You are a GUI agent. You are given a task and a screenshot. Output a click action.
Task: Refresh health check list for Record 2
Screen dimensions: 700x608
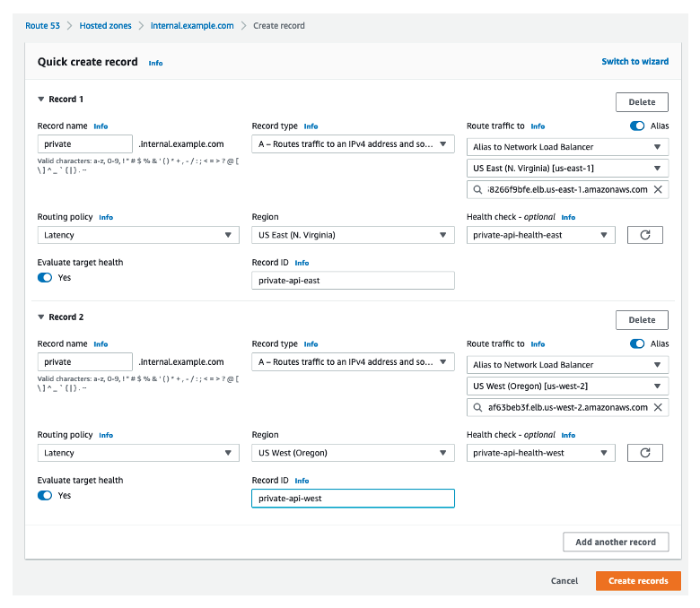pos(643,453)
